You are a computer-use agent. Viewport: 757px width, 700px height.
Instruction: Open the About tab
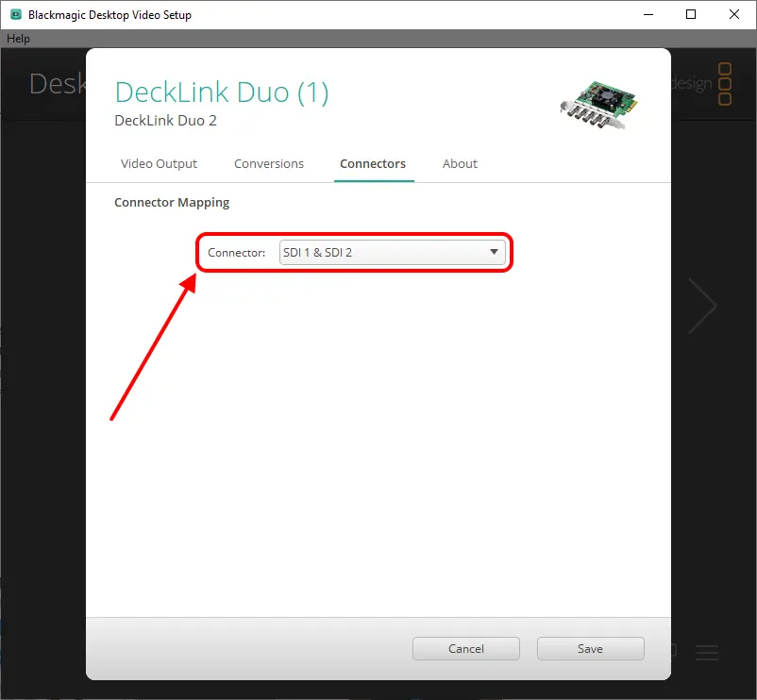click(460, 163)
